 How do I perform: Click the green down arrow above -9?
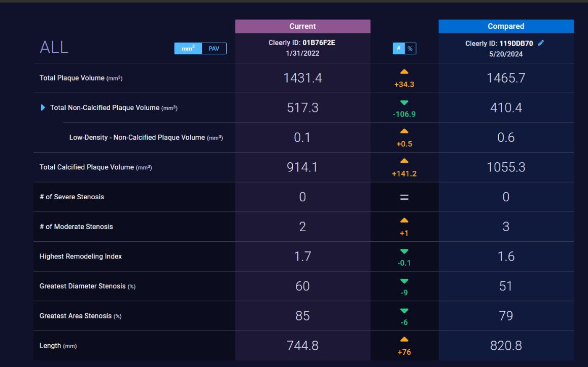click(404, 281)
